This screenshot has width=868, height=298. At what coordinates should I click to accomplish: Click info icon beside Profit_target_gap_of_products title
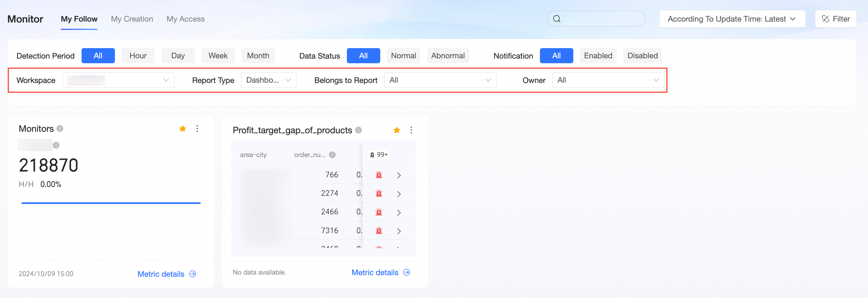(359, 130)
